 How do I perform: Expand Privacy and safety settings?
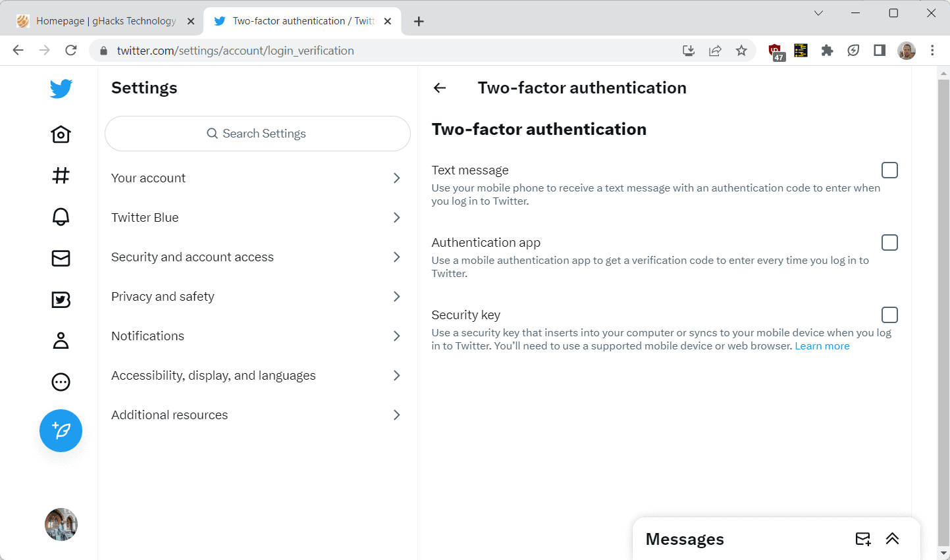257,296
